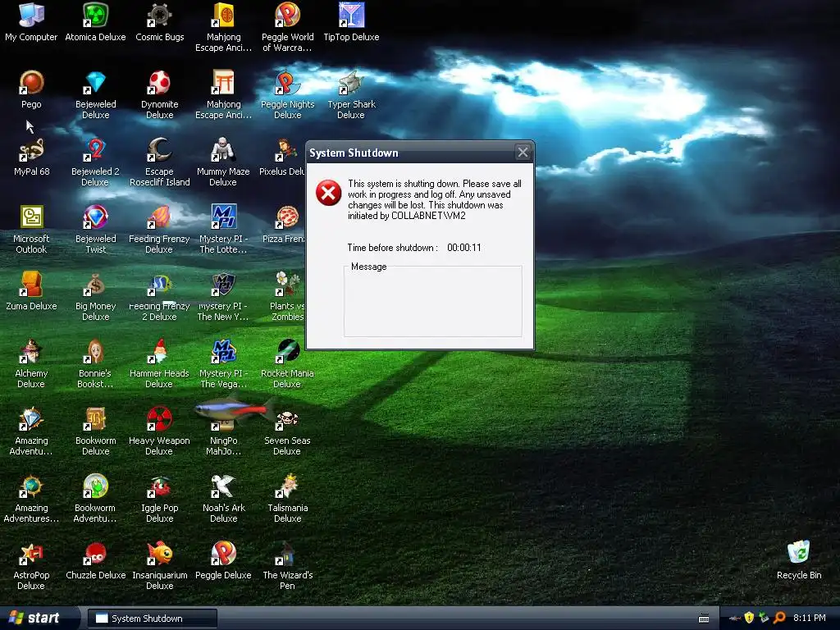The width and height of the screenshot is (840, 630).
Task: Select the Typer Shark Deluxe icon
Action: pos(351,94)
